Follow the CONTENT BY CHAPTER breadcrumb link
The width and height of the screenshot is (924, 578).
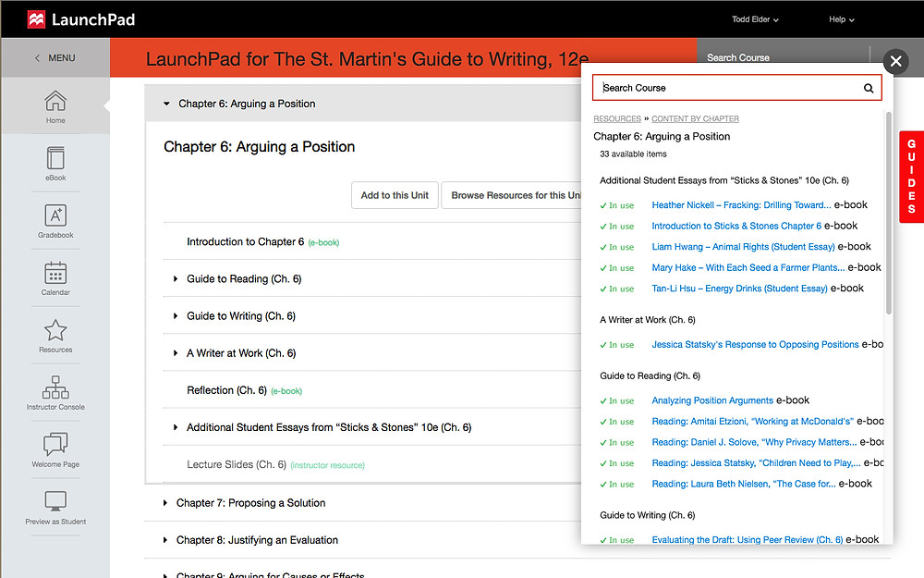click(695, 118)
